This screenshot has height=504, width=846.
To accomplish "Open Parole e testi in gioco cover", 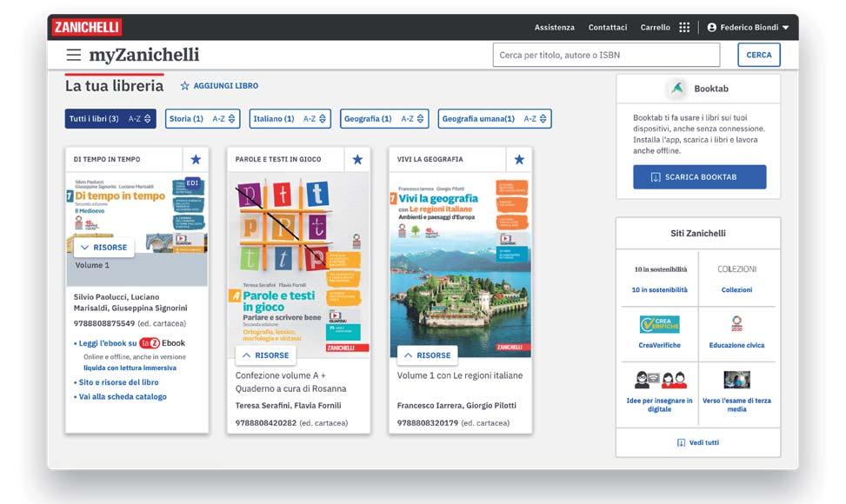I will pos(298,265).
